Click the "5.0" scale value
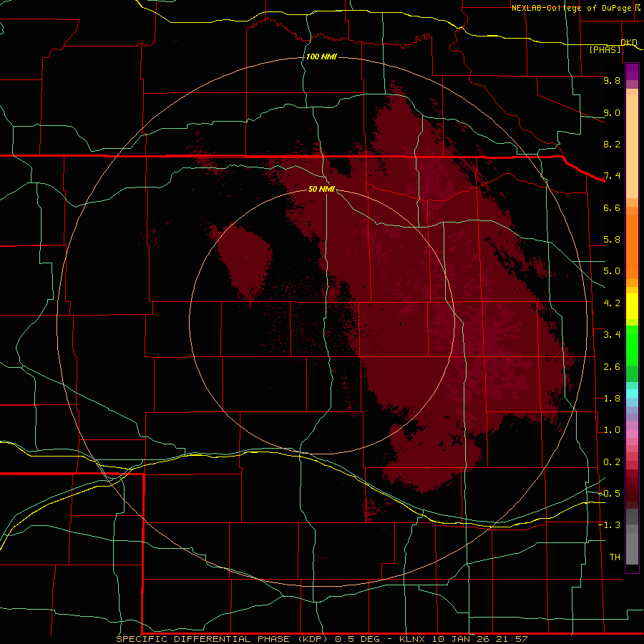 612,271
